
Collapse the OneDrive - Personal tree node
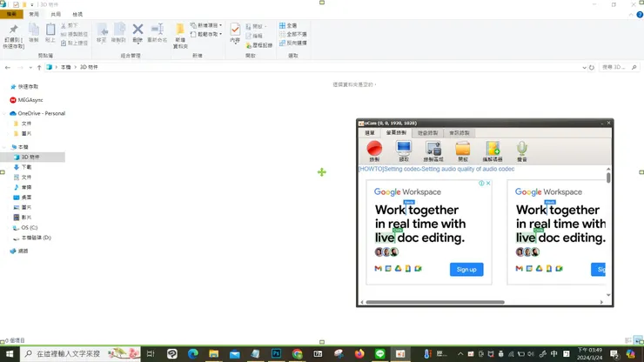(4, 113)
